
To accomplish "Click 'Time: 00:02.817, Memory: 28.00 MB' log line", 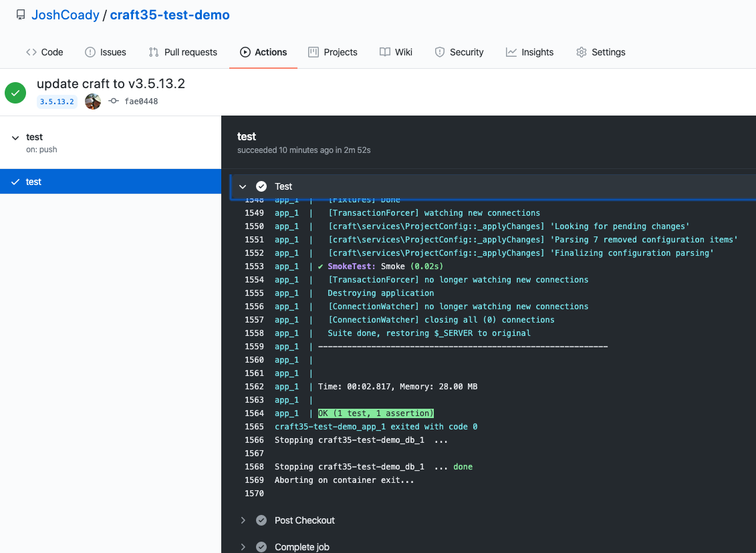I will (x=398, y=386).
